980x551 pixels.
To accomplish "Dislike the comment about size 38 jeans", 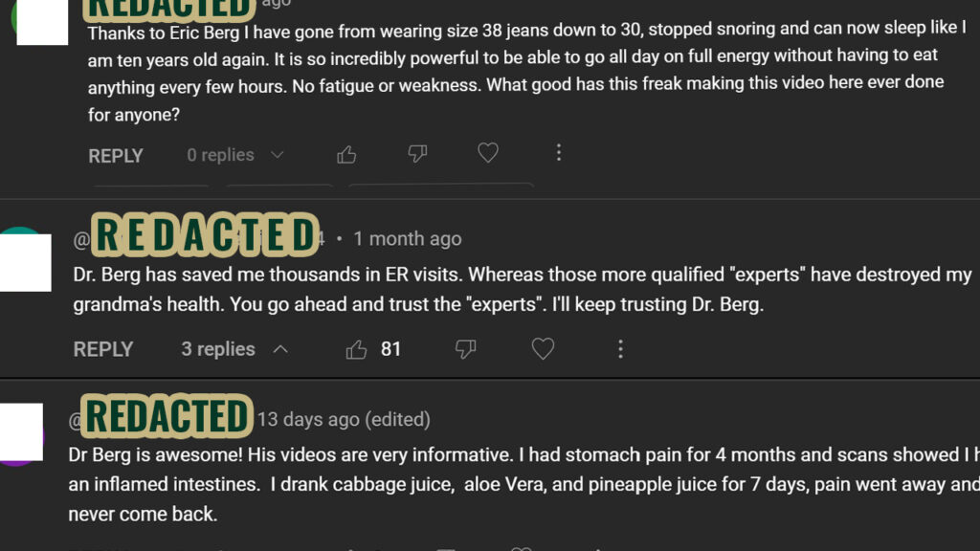I will click(417, 154).
